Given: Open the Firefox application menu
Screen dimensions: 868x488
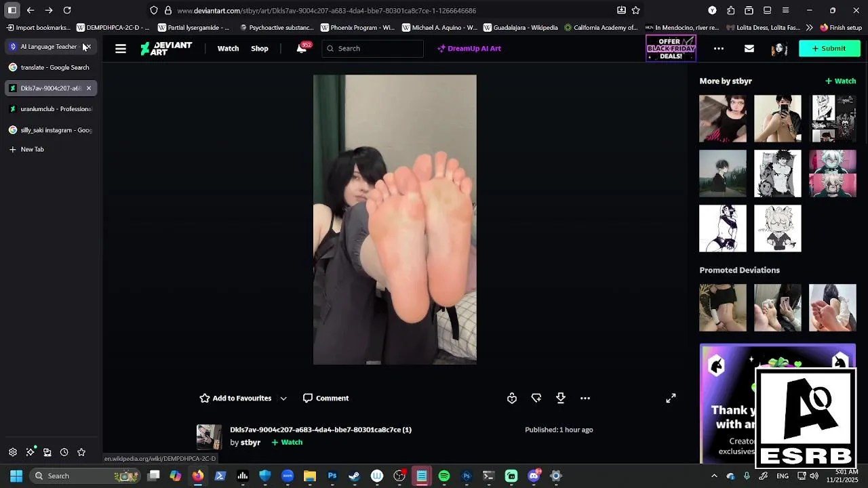Looking at the screenshot, I should click(x=785, y=10).
